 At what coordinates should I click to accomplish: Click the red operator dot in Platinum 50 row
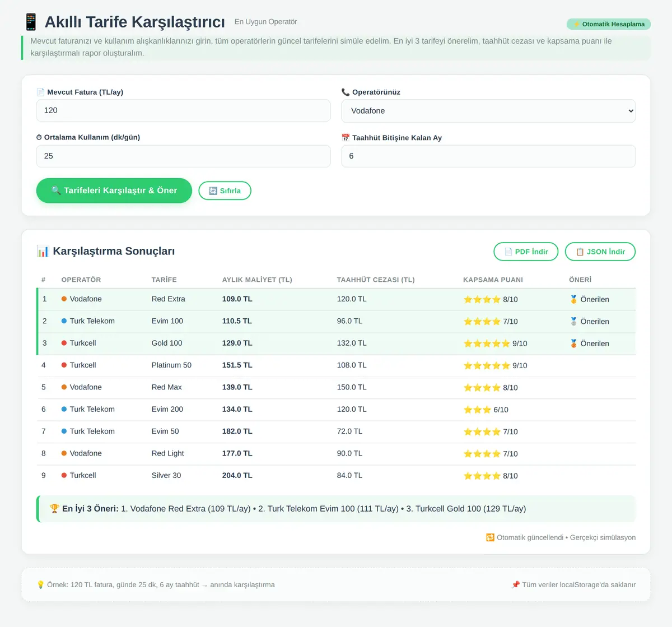[64, 365]
